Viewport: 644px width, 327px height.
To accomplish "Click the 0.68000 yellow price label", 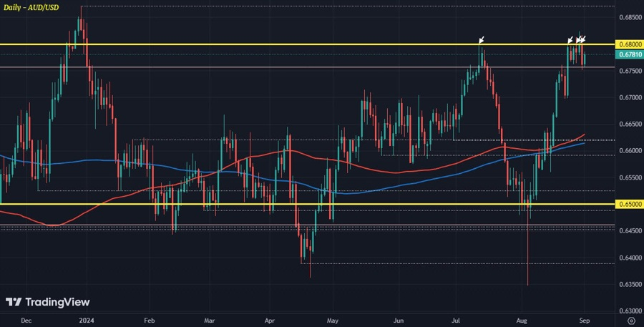I will [x=628, y=44].
